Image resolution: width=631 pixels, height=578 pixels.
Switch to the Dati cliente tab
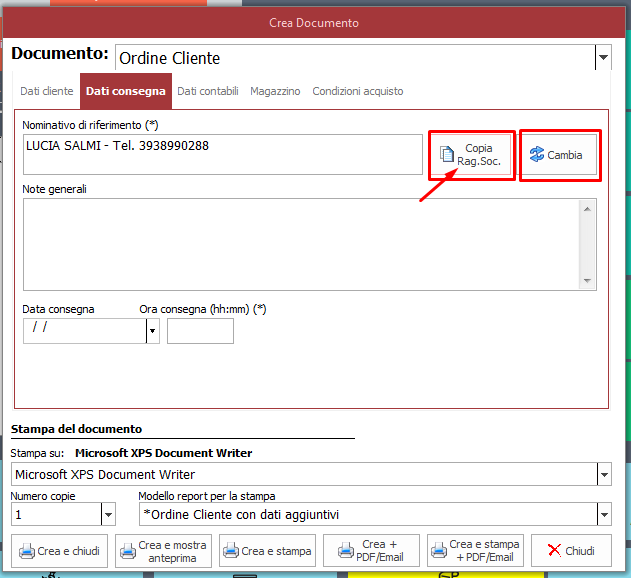(47, 91)
